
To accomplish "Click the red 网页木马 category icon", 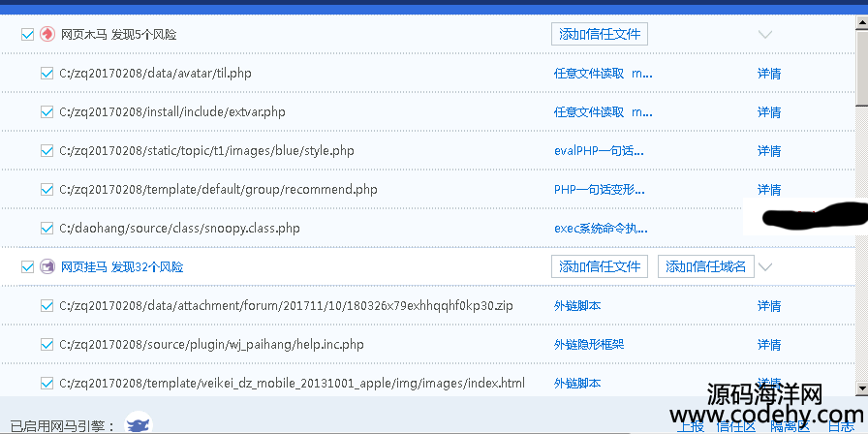I will coord(47,34).
